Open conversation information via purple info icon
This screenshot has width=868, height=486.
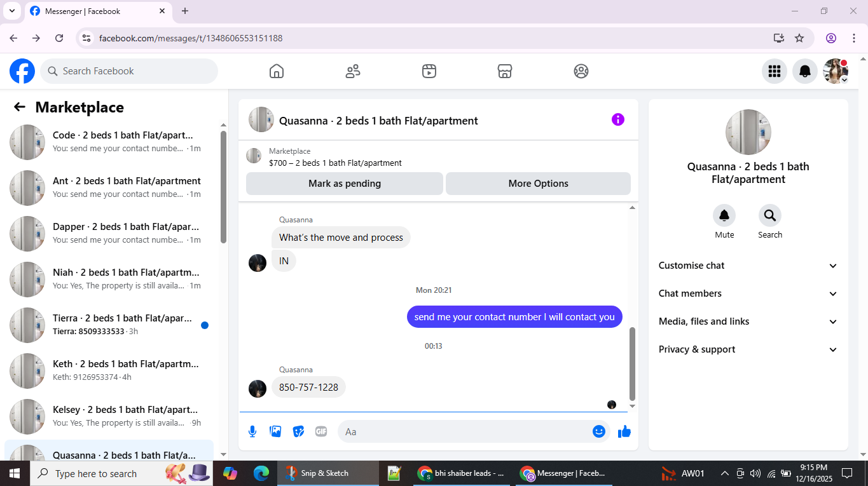point(618,119)
